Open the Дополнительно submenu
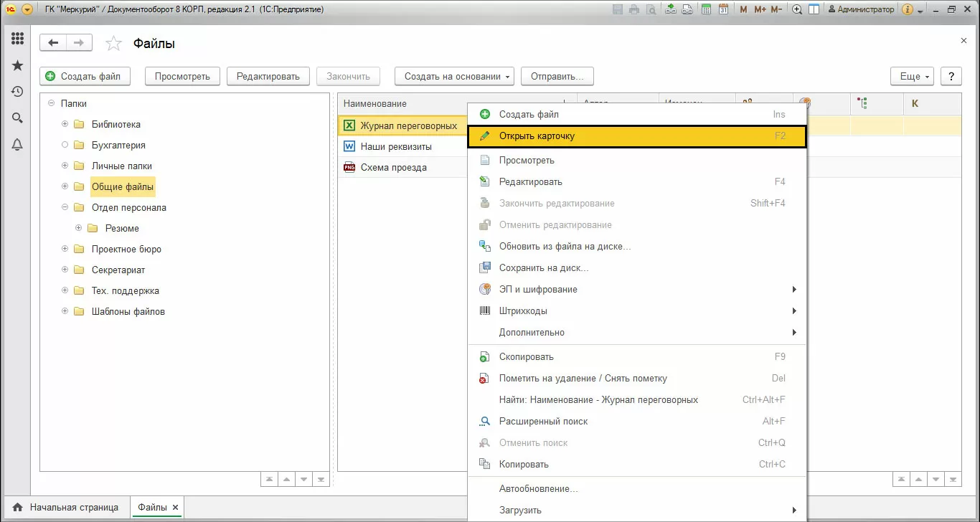The image size is (980, 522). [637, 332]
